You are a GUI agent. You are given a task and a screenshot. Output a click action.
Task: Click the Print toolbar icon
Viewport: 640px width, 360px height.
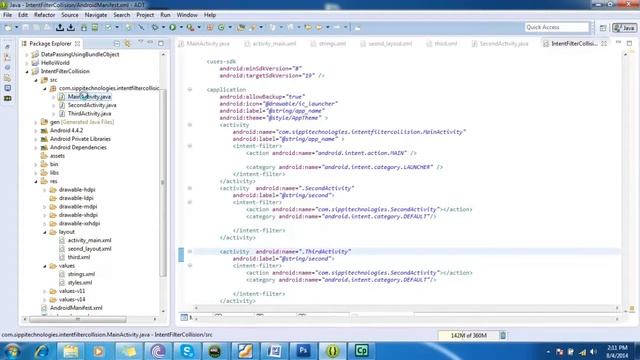[x=47, y=27]
